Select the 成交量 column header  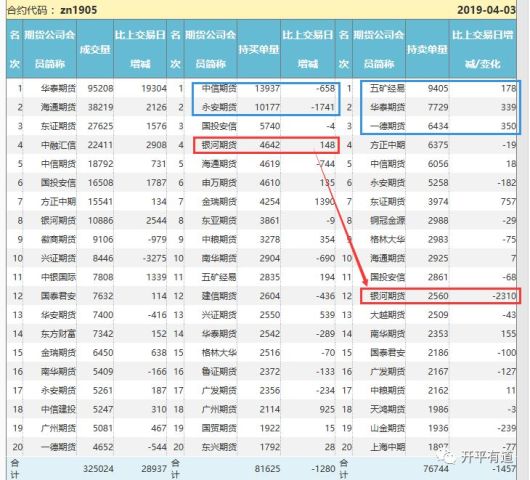pyautogui.click(x=95, y=49)
